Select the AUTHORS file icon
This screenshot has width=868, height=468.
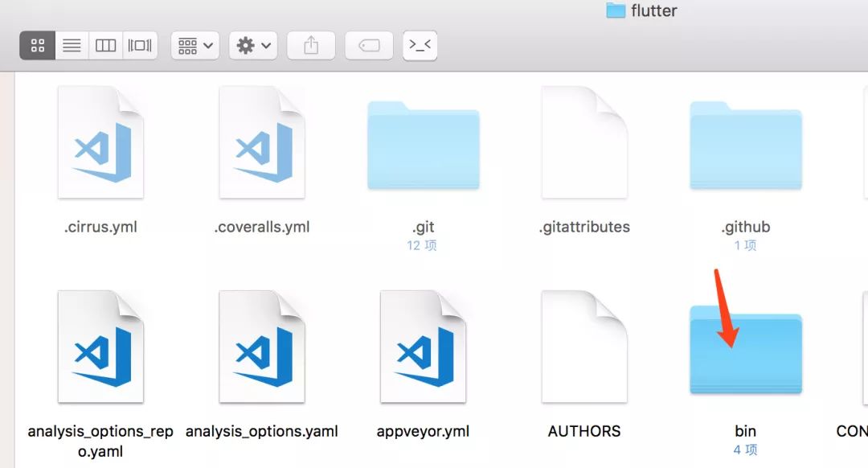(584, 347)
